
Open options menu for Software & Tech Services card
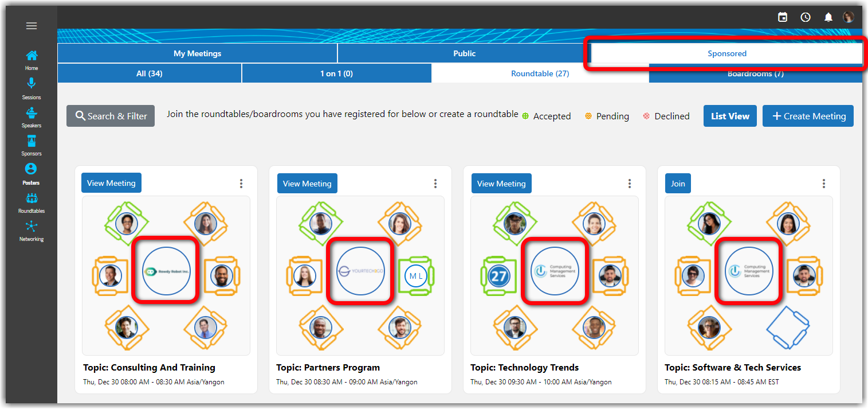pos(824,184)
